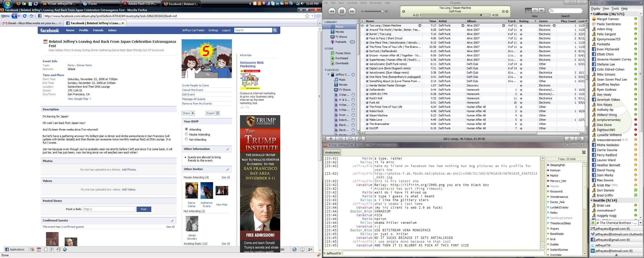Open Firefox Menu dropdown
The image size is (644, 258).
[x=5, y=16]
